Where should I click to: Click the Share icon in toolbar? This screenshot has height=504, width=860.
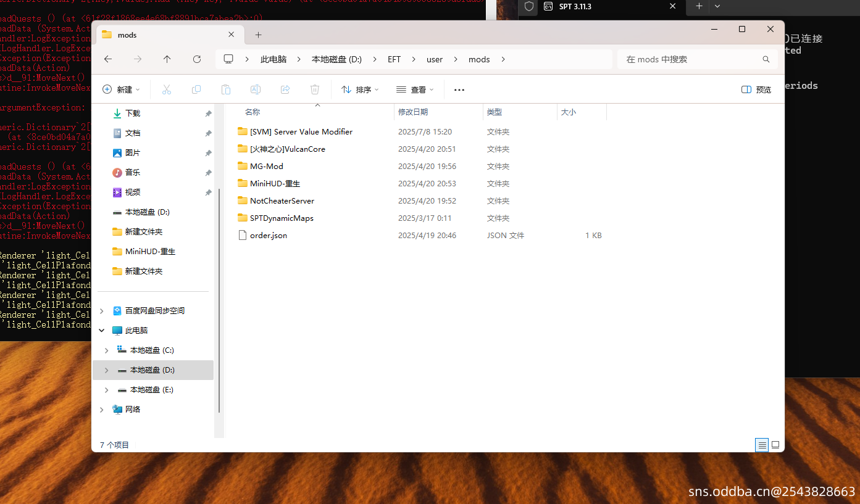(x=285, y=89)
